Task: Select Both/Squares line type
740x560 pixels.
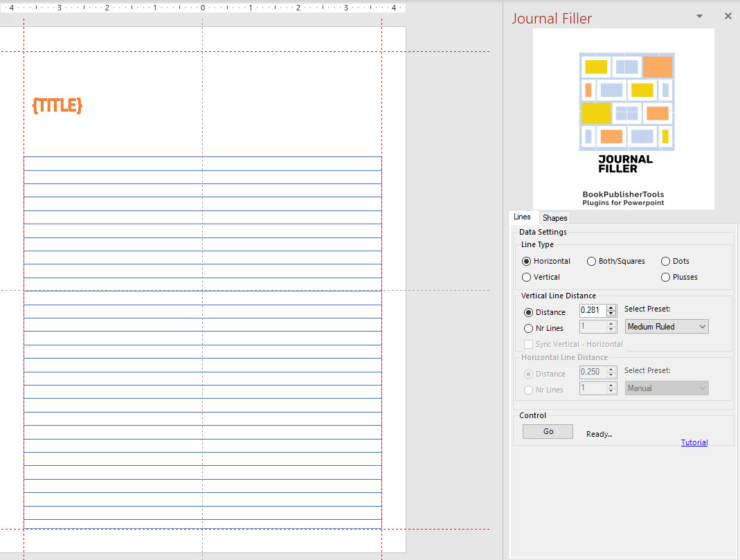Action: point(592,261)
